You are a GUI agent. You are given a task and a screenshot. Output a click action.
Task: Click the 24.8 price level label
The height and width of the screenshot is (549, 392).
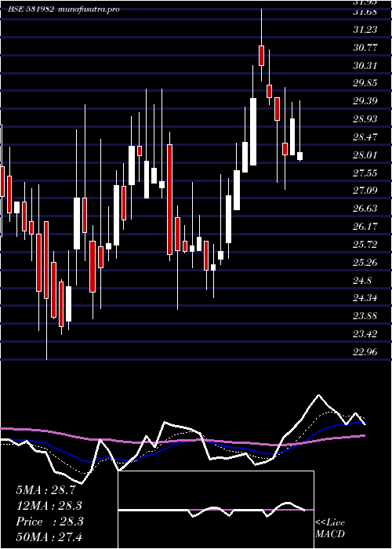[362, 280]
